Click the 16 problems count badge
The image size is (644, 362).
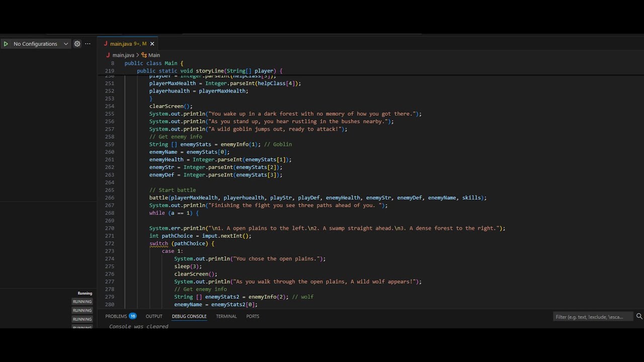point(133,316)
